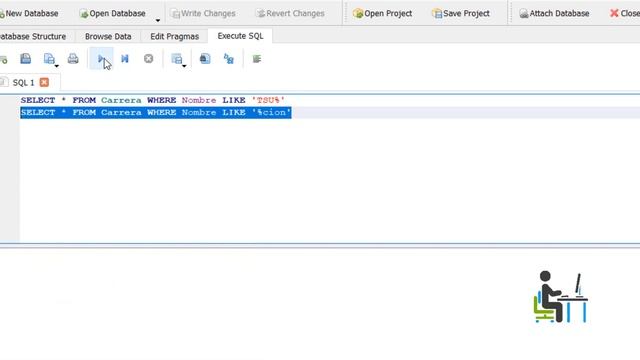Click 'Nombre' in the highlighted SQL line
This screenshot has height=360, width=640.
tap(199, 112)
